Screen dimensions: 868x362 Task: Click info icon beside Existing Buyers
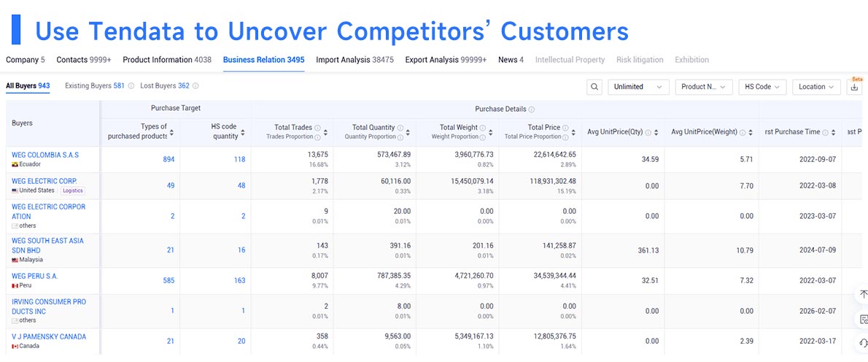(x=131, y=86)
